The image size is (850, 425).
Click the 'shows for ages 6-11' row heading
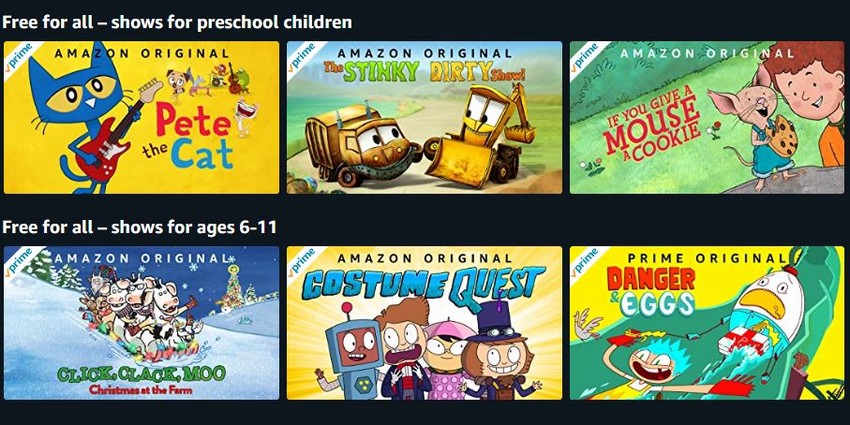pyautogui.click(x=139, y=227)
